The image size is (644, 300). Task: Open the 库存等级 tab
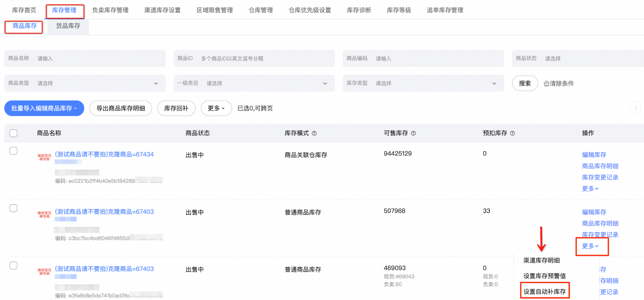pos(399,10)
